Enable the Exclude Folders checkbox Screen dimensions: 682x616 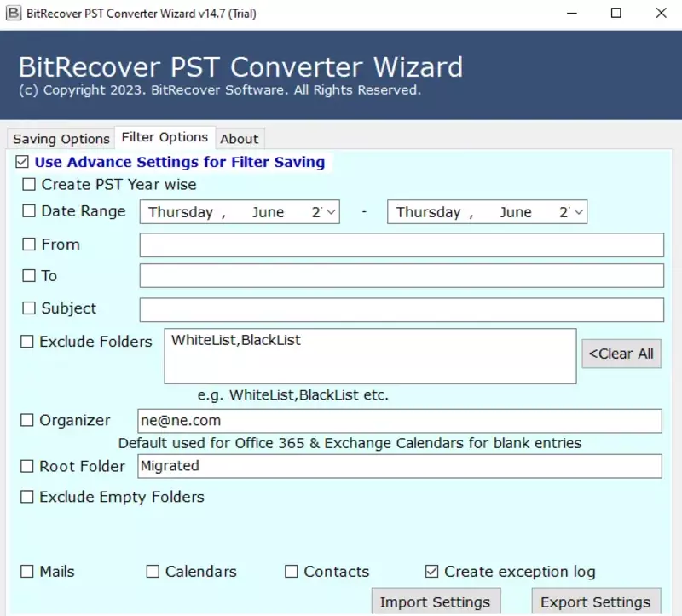tap(27, 342)
